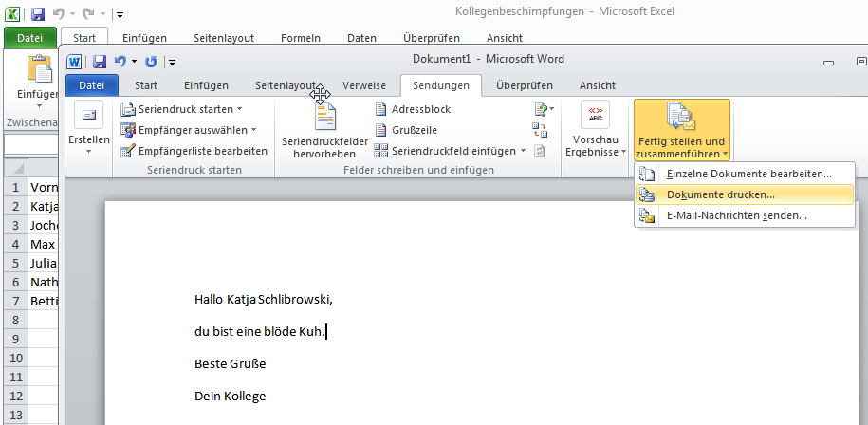
Task: Click the 'Dein Kollege' line in document
Action: pos(231,397)
